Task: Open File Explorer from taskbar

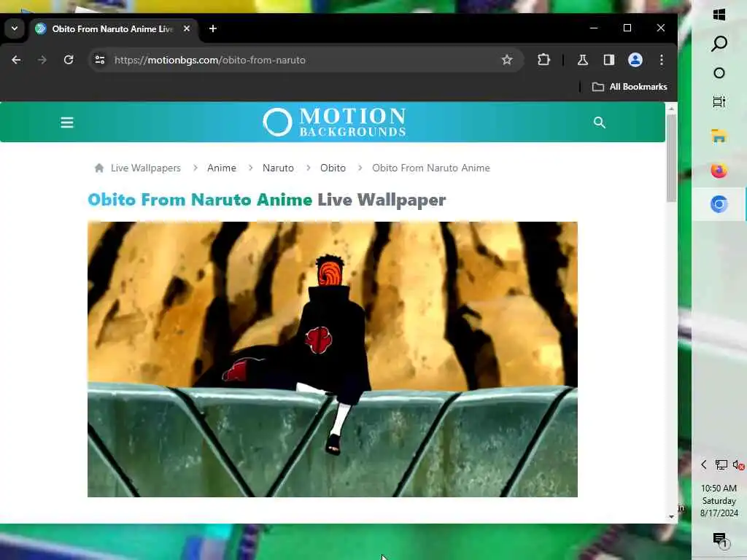Action: point(719,136)
